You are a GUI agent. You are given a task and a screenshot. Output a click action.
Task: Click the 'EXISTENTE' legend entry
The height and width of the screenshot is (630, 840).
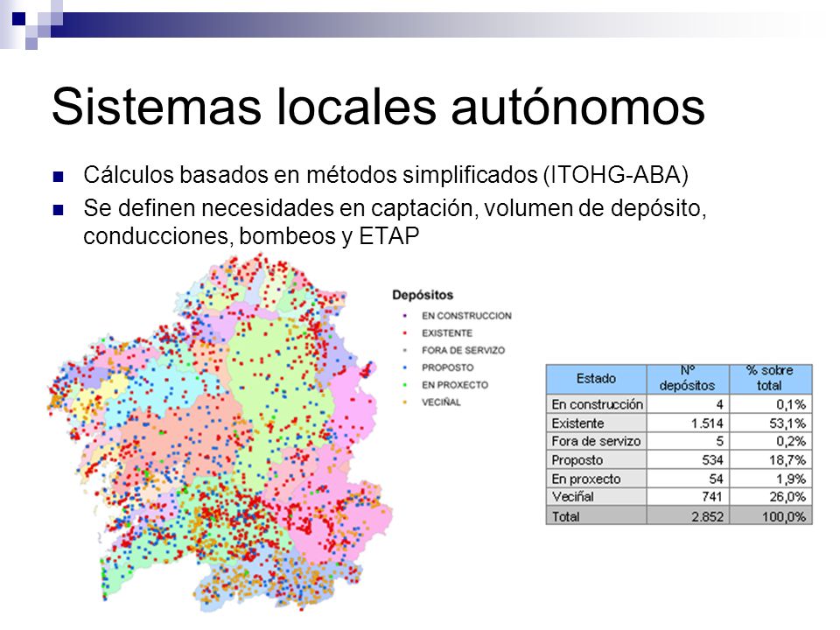tap(447, 333)
